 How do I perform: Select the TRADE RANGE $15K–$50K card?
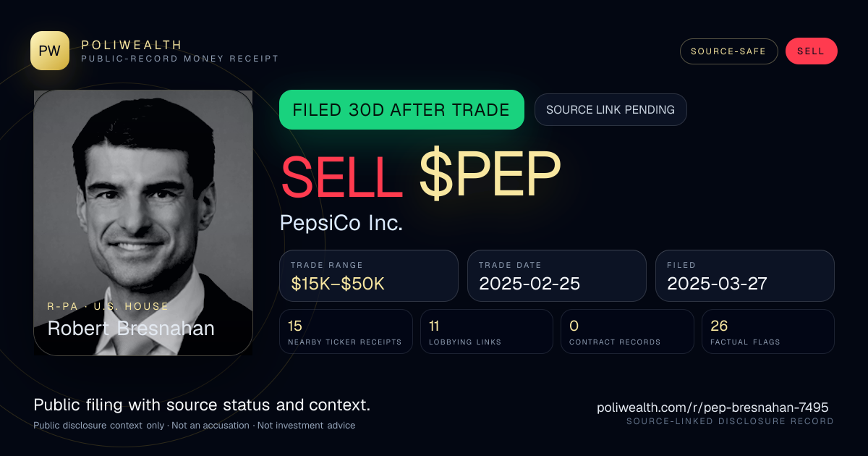pyautogui.click(x=369, y=276)
